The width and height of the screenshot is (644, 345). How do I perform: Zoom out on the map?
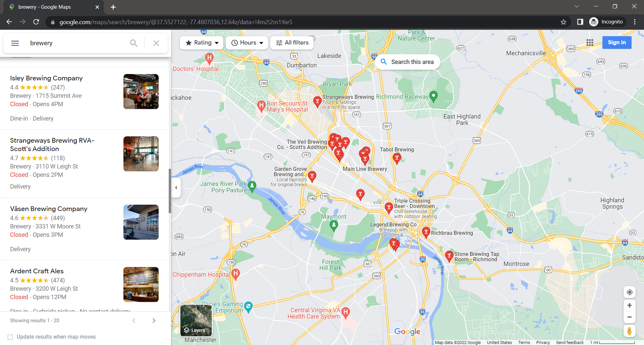[x=630, y=317]
